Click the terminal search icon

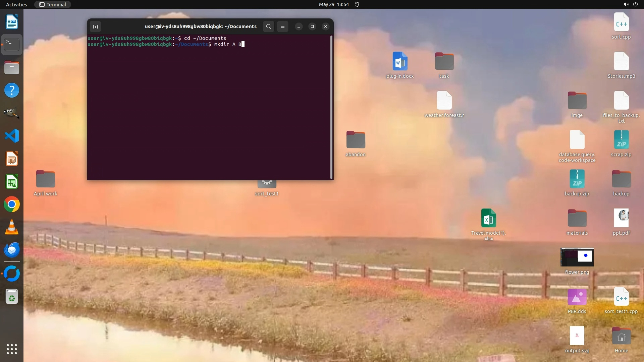[x=268, y=26]
